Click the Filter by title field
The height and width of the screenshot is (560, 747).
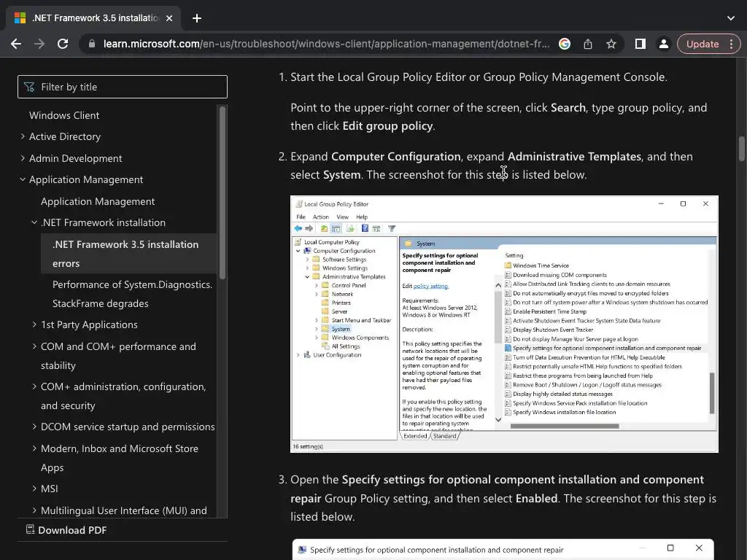tap(123, 87)
